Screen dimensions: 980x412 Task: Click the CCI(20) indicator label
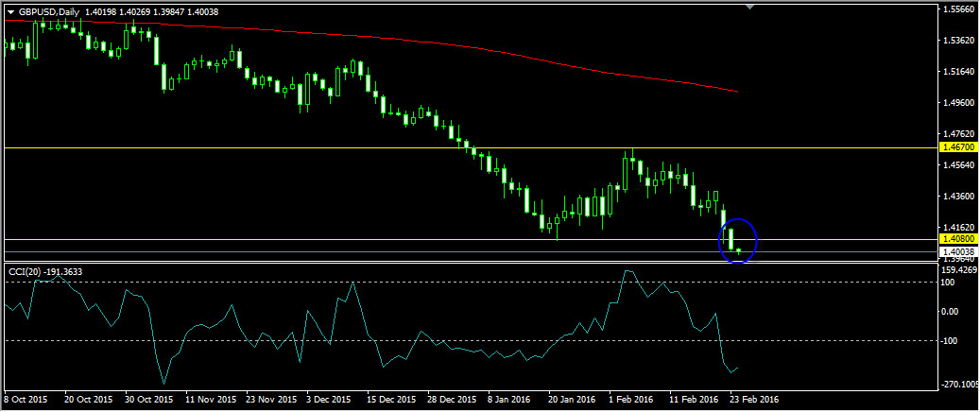point(45,272)
